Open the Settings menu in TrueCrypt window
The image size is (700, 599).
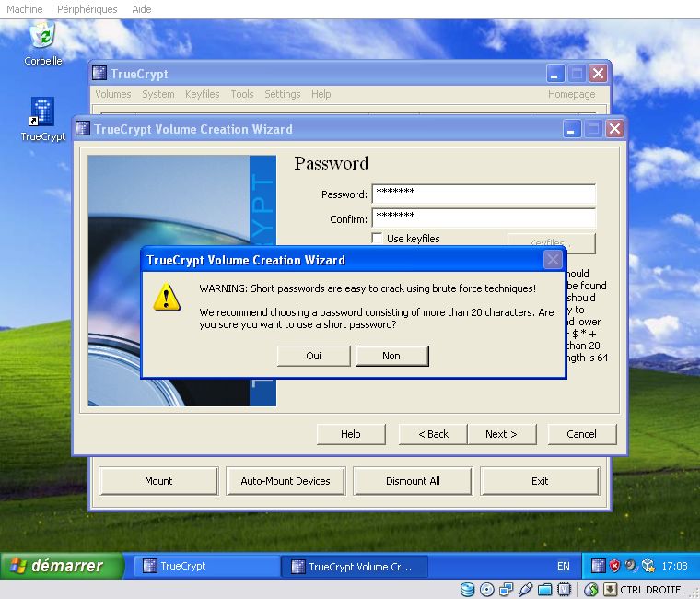coord(282,94)
